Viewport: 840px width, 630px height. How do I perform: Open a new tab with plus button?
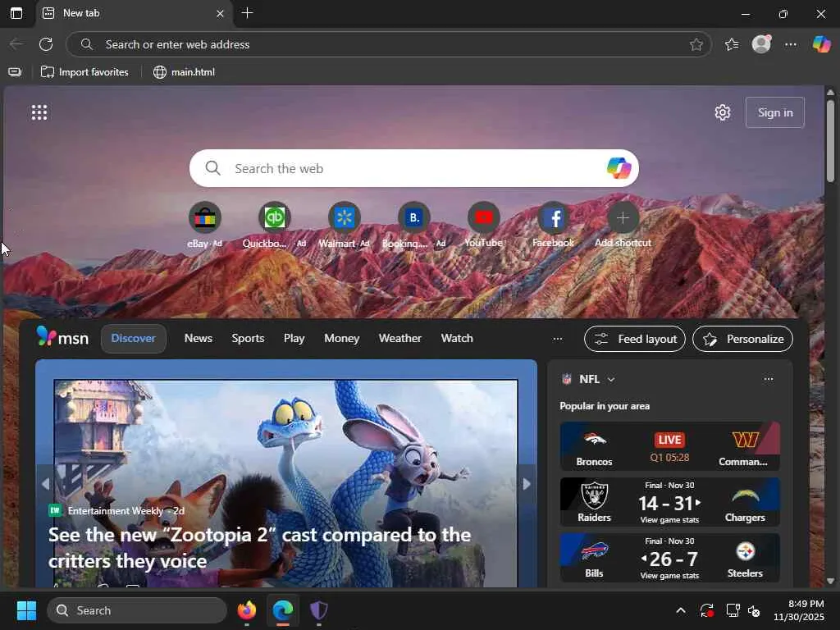[247, 13]
